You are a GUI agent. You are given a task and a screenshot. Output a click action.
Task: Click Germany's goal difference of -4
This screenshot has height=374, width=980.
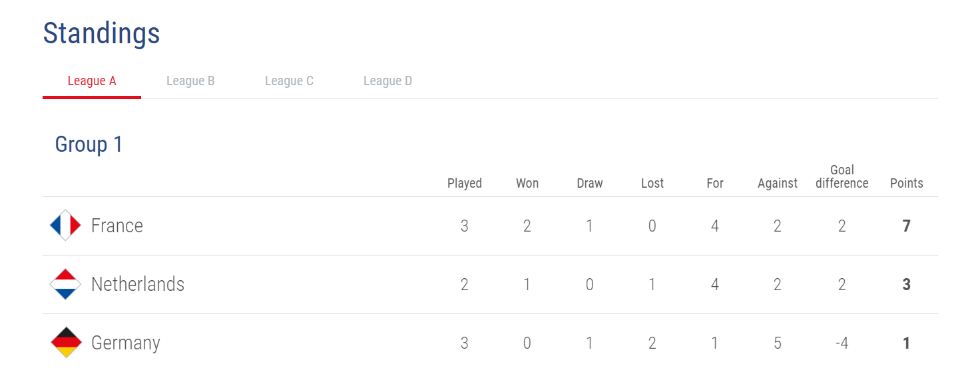(842, 343)
